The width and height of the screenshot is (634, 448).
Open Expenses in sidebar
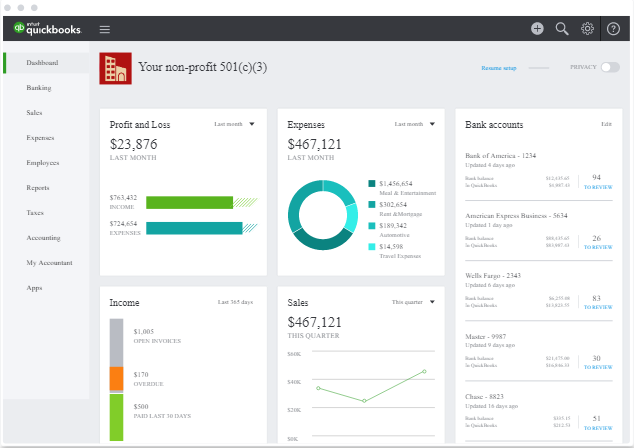(40, 138)
